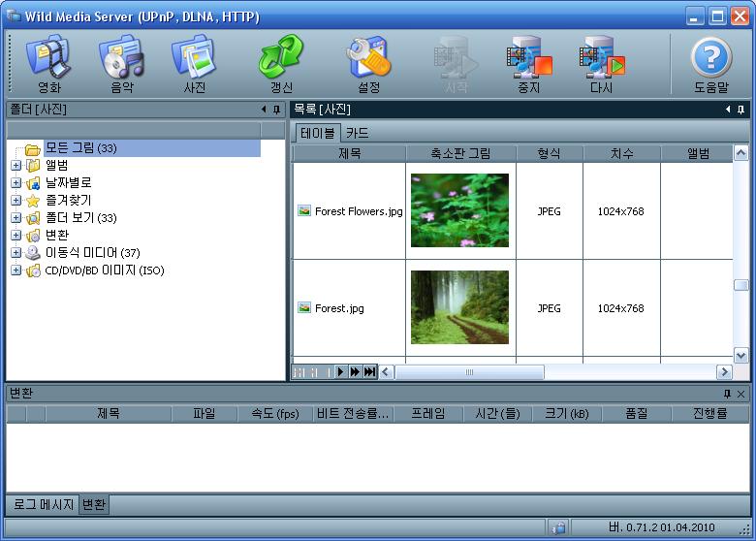Click the 앨범 column header in list
756x541 pixels.
click(697, 153)
